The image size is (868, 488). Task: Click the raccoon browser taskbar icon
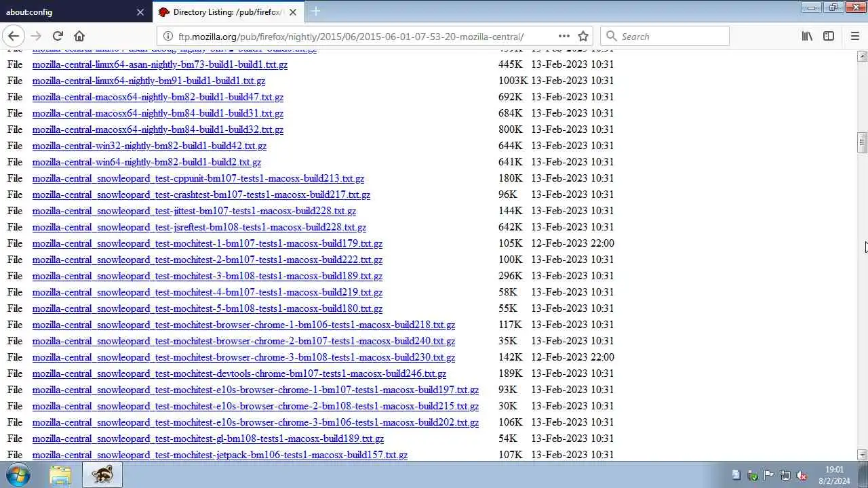point(102,475)
